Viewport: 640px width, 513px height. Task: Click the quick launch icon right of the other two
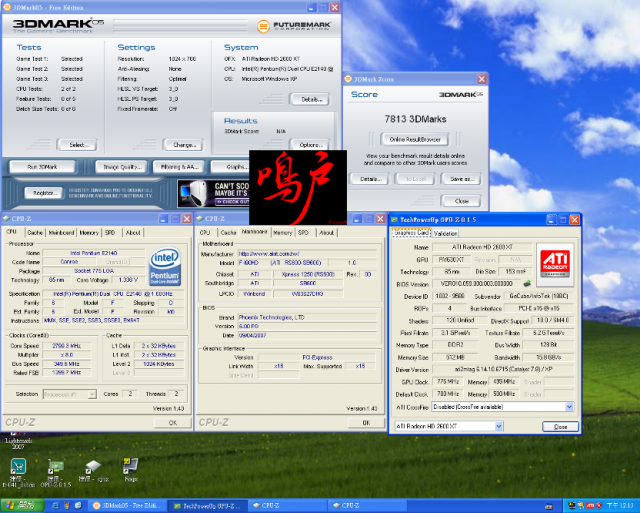78,505
